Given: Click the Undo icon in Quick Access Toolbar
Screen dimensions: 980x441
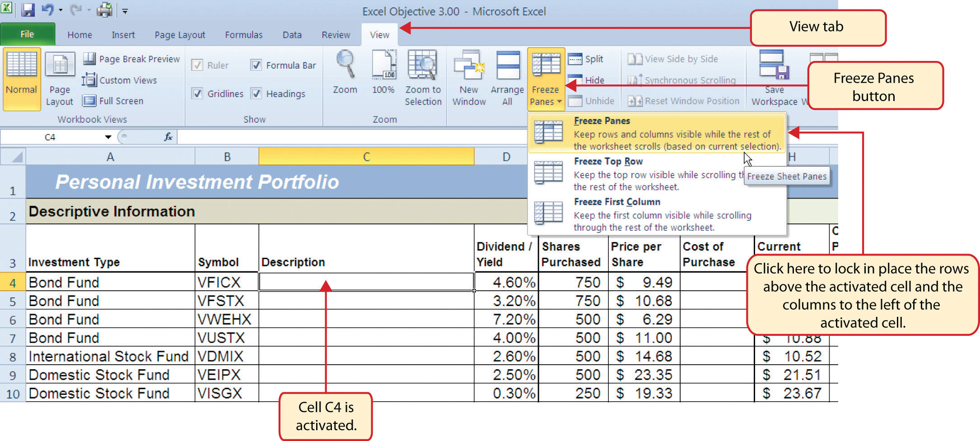Looking at the screenshot, I should click(x=47, y=9).
